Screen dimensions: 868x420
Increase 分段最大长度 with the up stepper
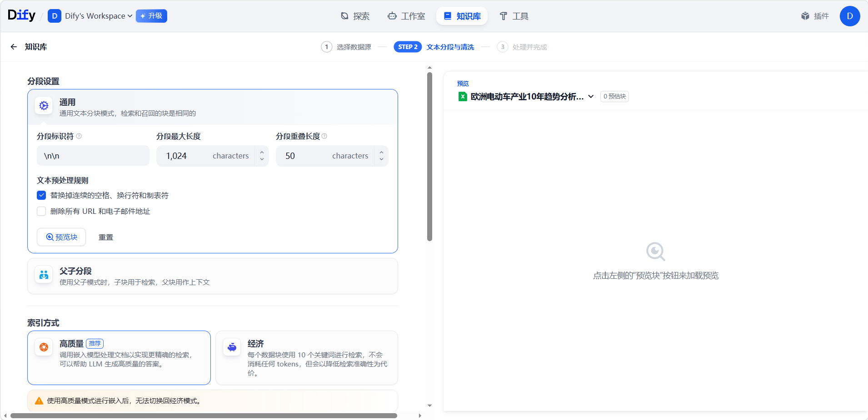coord(262,152)
